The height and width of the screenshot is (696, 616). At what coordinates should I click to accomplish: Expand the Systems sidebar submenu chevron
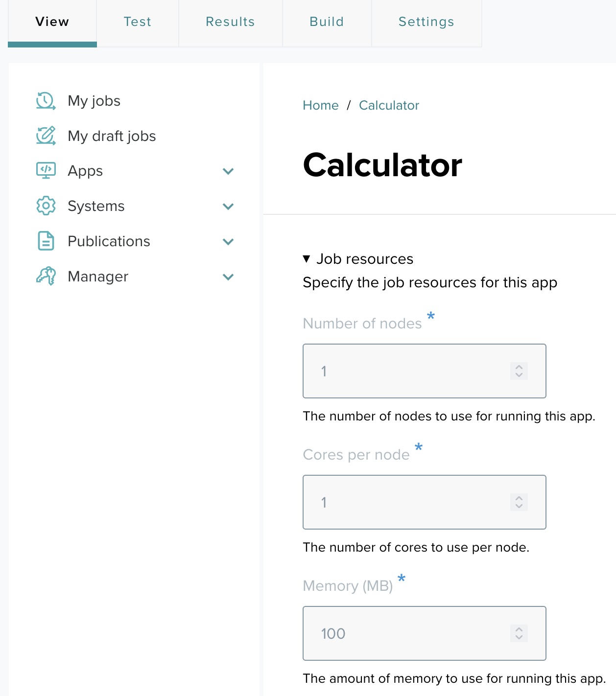coord(228,207)
